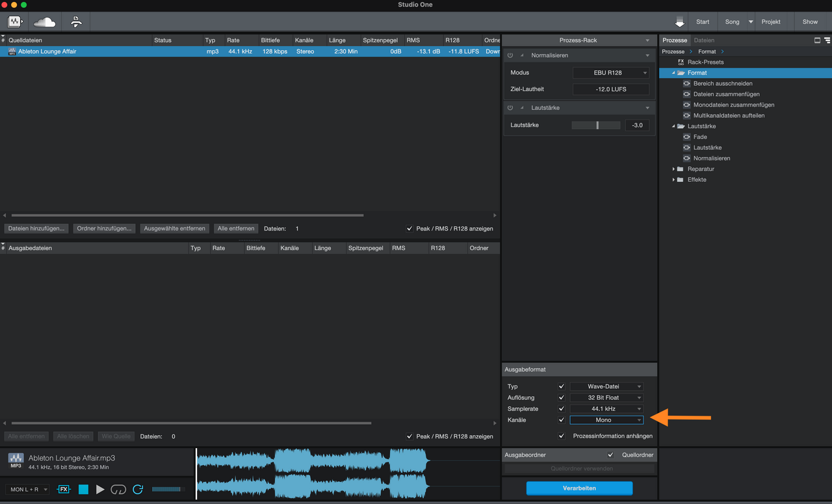Open the Prozess-Rack header menu arrow

tap(647, 40)
